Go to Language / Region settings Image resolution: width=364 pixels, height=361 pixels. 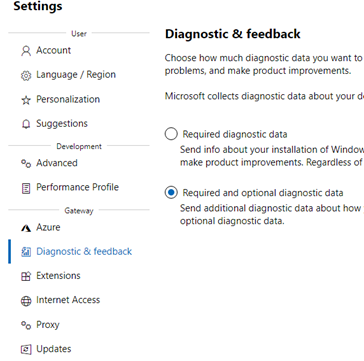(76, 74)
